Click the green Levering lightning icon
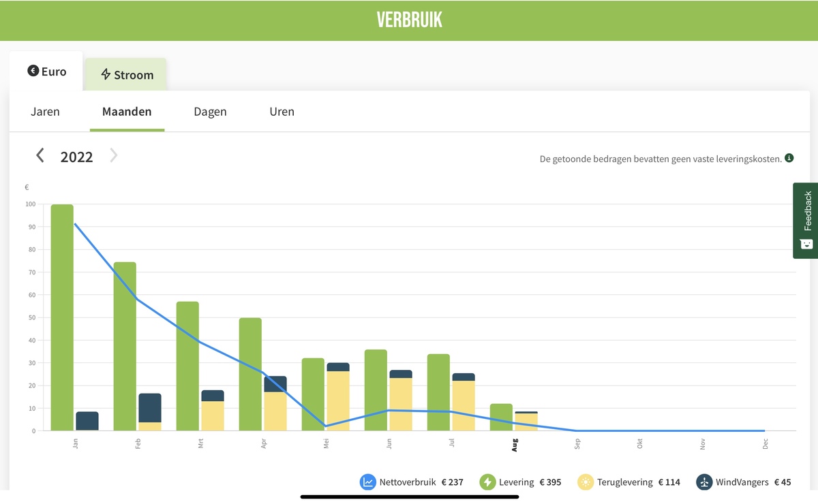 (488, 482)
